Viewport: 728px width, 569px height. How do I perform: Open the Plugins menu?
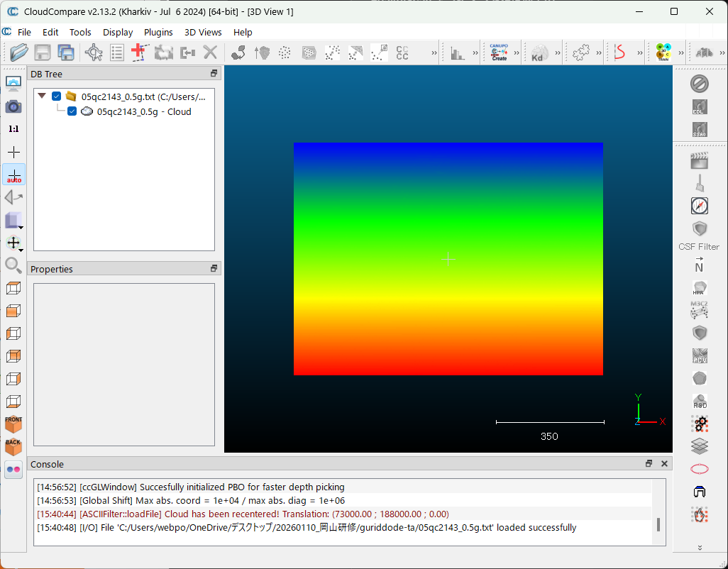point(158,32)
